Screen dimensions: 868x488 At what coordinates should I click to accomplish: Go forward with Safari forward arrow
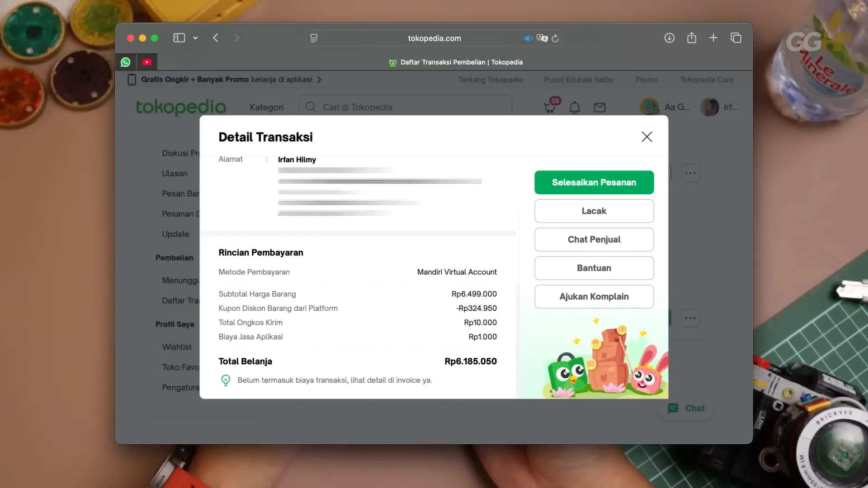coord(236,38)
